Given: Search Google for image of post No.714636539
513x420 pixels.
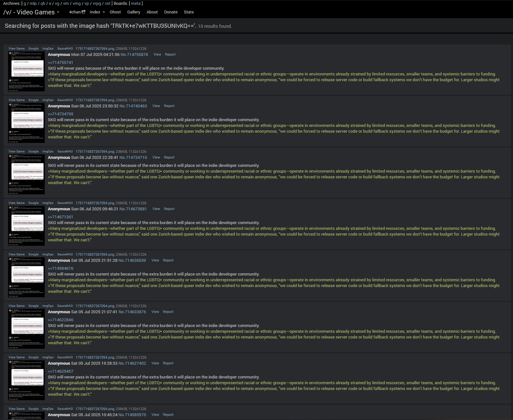Looking at the screenshot, I should [x=34, y=254].
